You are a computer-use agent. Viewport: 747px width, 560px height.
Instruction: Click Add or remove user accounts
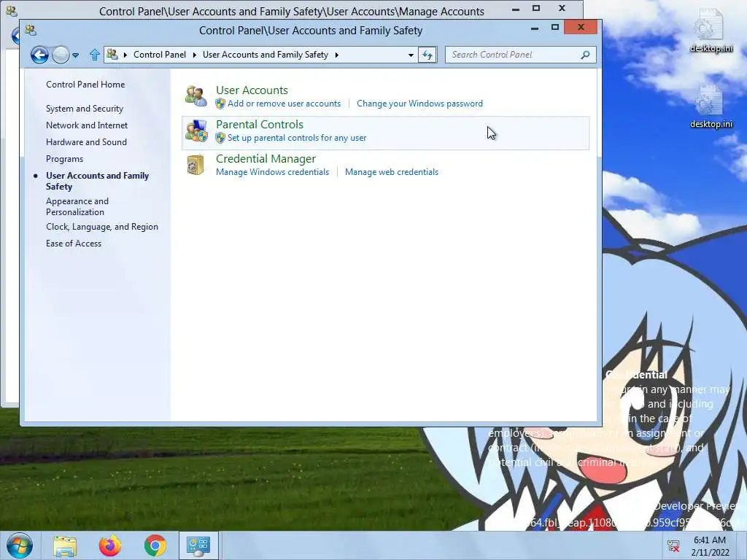coord(284,104)
